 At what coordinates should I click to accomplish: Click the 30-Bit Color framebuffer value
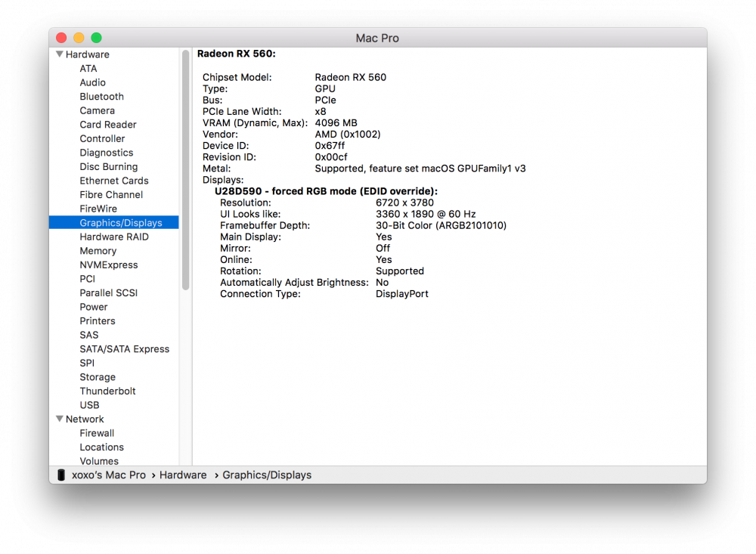tap(442, 225)
